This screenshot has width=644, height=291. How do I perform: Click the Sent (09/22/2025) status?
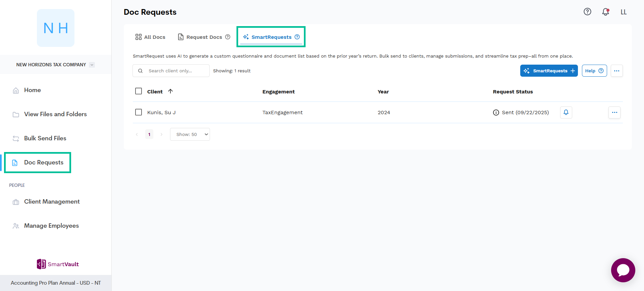coord(525,113)
